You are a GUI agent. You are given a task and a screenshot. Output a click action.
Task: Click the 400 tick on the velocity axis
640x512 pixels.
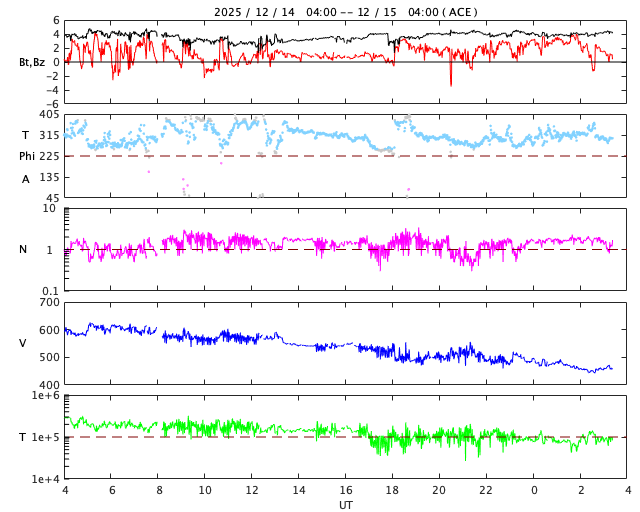[48, 384]
